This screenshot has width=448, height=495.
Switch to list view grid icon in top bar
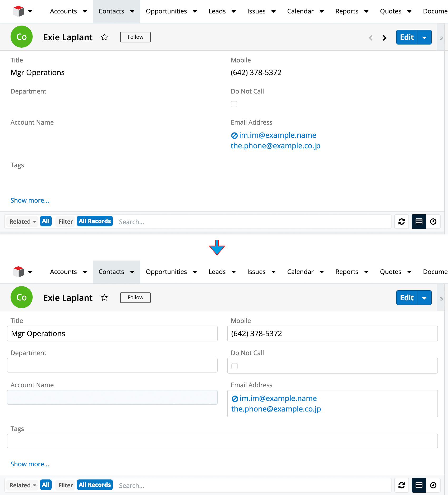coord(419,222)
